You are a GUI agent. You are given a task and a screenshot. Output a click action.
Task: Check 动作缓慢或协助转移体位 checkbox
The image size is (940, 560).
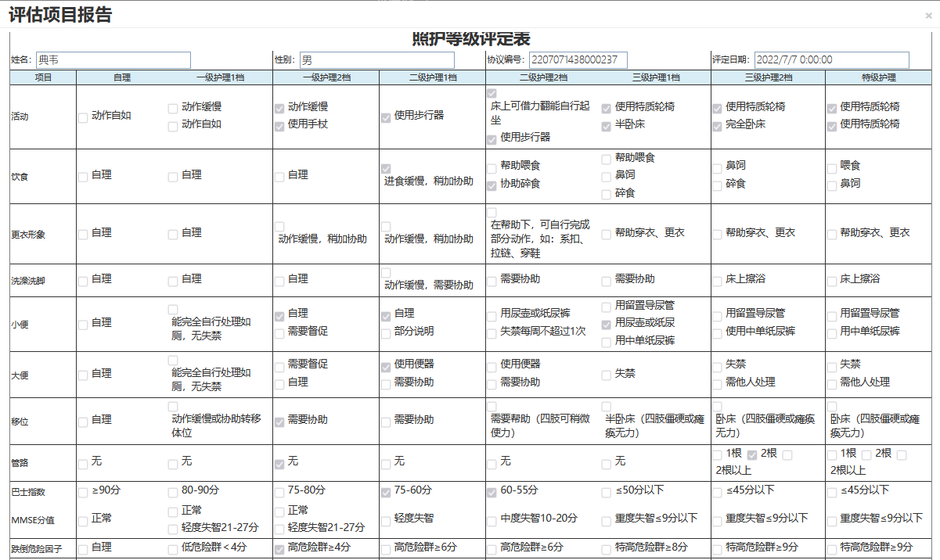coord(173,407)
